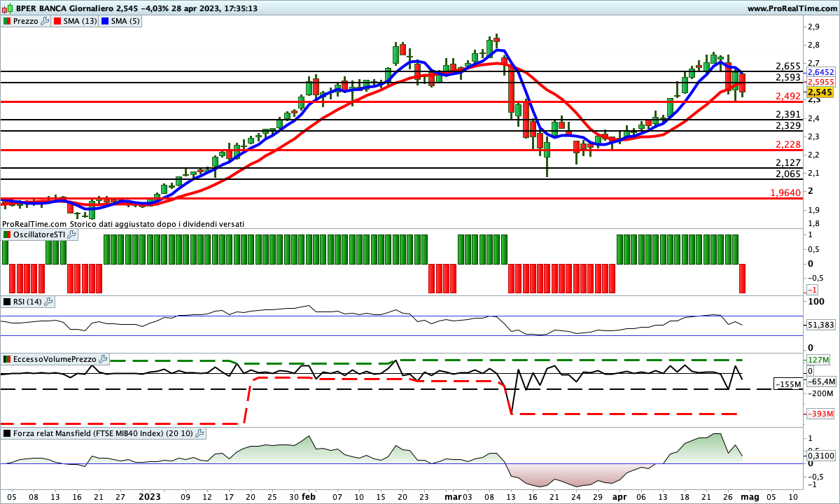
Task: Click the 2,391 level label
Action: point(788,115)
